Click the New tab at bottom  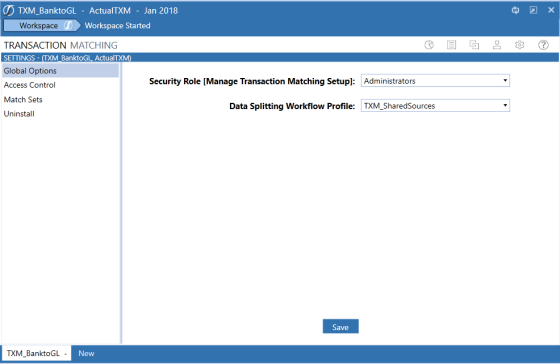(x=86, y=353)
